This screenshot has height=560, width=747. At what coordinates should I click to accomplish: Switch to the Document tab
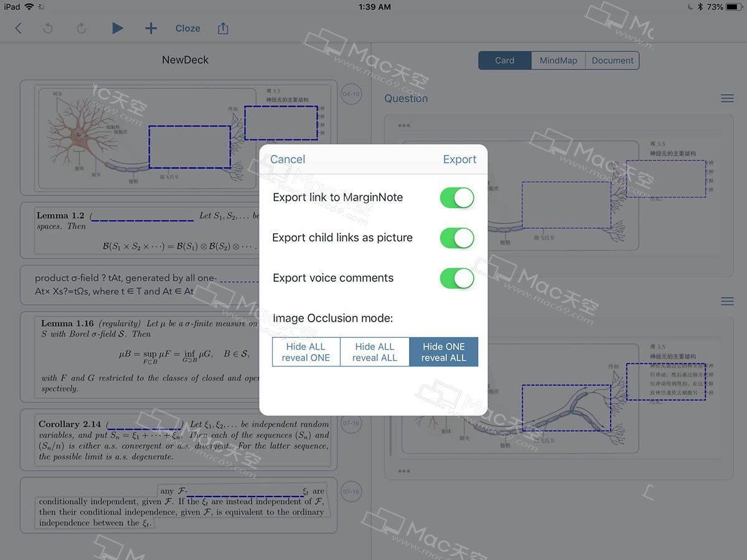click(613, 60)
